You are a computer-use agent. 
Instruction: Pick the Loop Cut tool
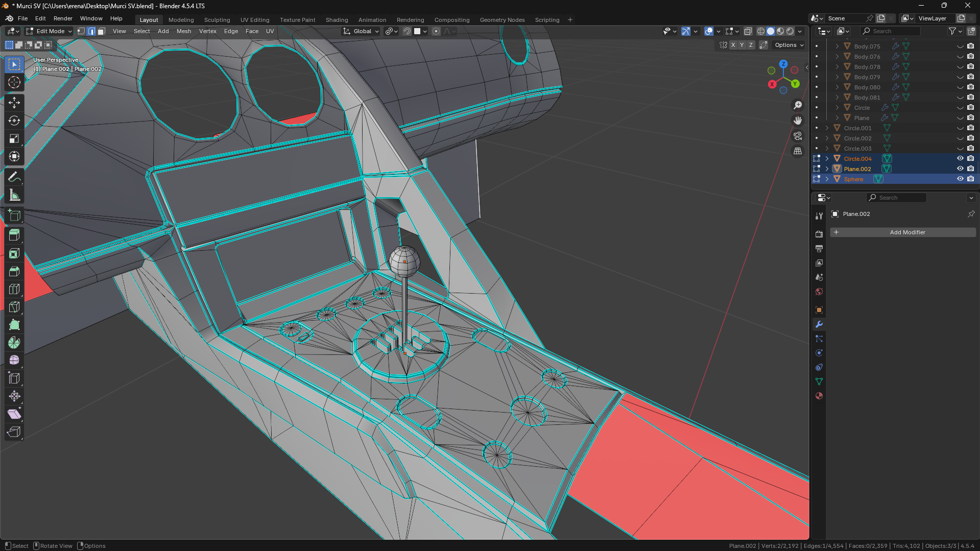point(14,289)
